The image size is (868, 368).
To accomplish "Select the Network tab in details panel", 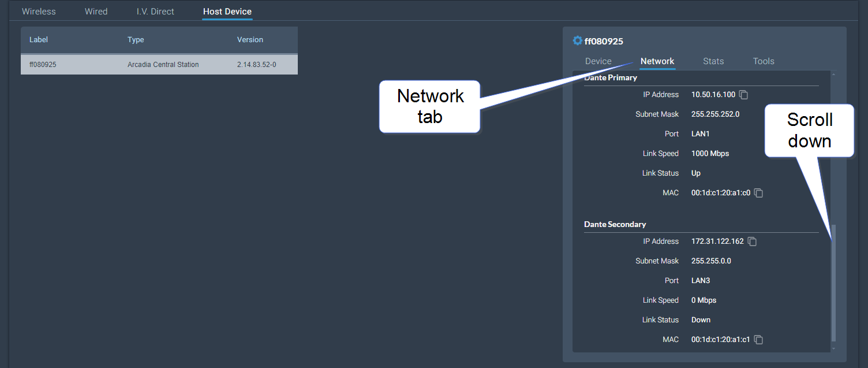I will click(x=657, y=61).
